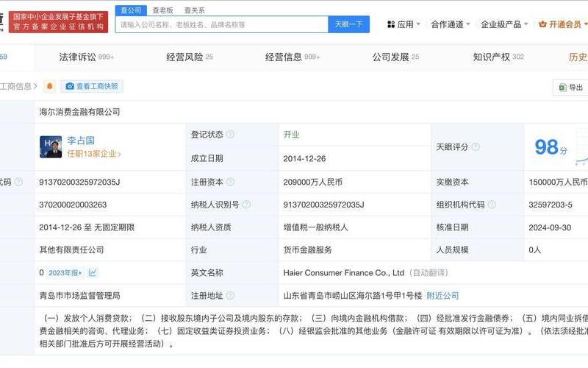Open the 经营信息 tab
Viewport: 588px width, 368px height.
pos(293,57)
